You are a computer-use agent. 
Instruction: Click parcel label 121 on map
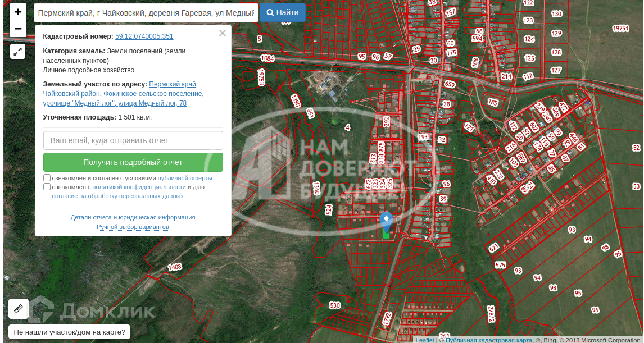[x=469, y=127]
